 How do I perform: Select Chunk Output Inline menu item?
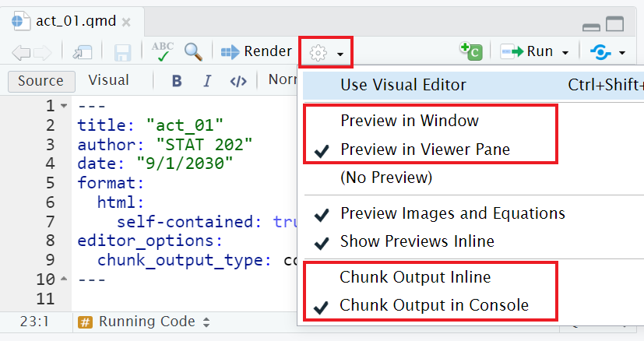[415, 277]
